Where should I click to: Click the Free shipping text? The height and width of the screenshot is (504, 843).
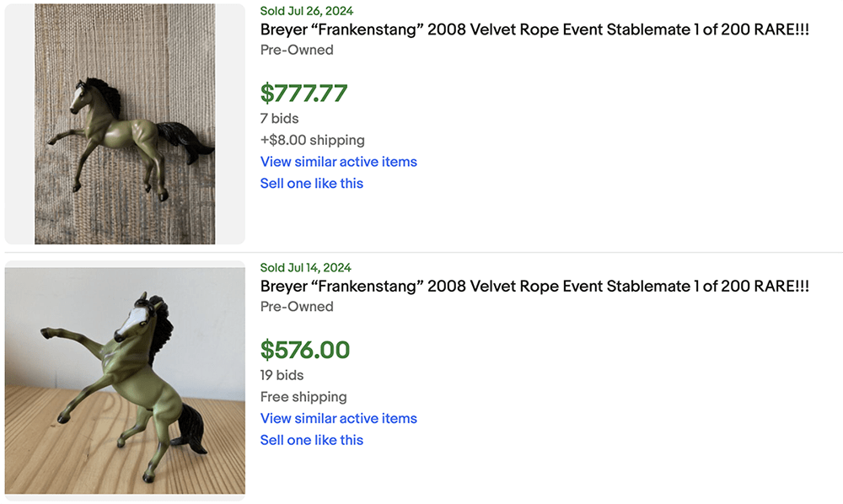coord(303,397)
